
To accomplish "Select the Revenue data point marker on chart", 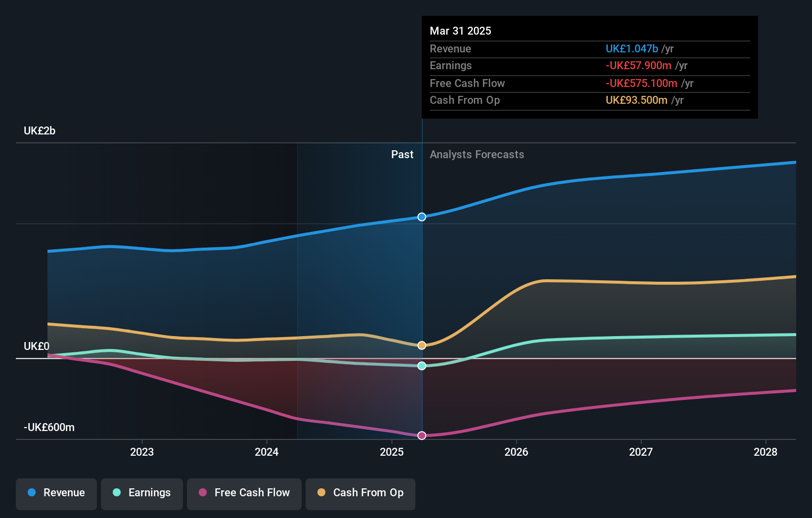I will (x=421, y=216).
